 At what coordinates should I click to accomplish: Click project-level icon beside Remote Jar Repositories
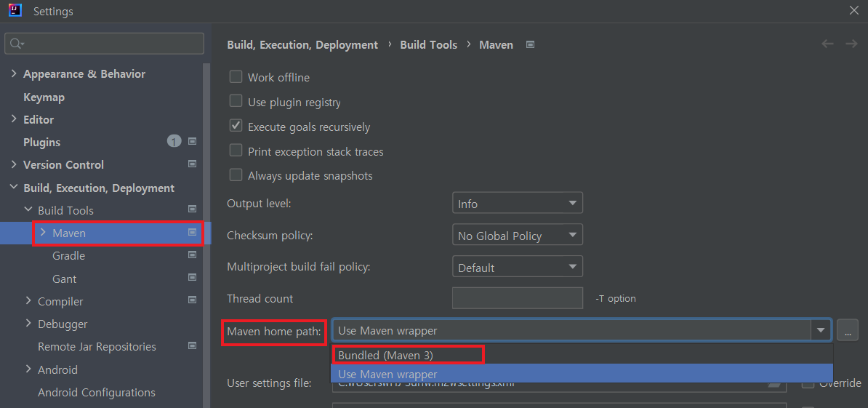tap(192, 345)
